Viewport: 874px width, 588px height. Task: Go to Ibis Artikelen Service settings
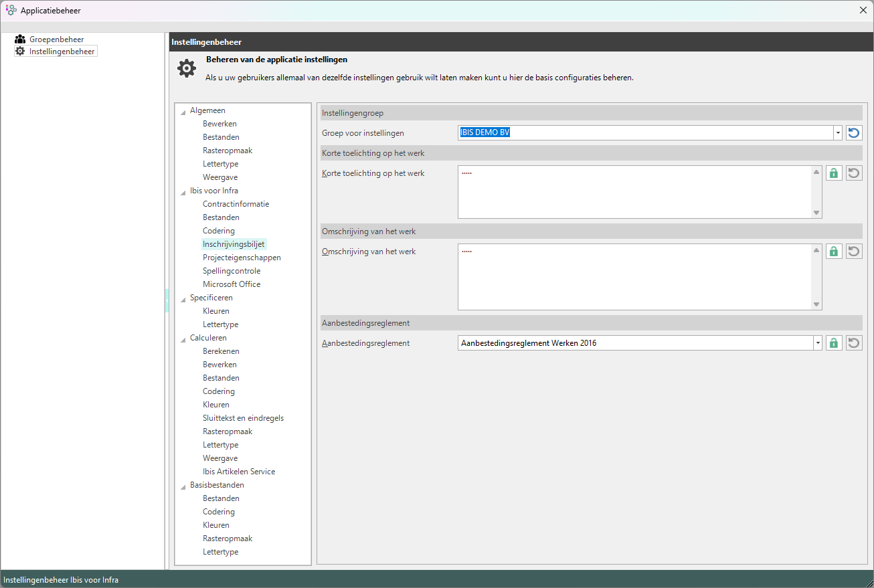click(239, 472)
